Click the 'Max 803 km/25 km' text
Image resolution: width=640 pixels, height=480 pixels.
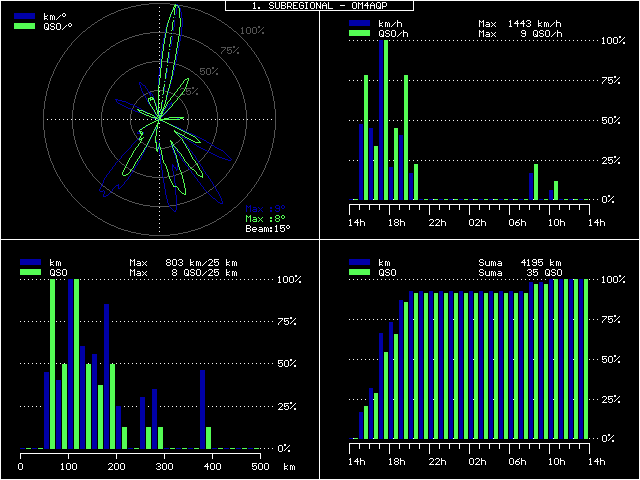182,262
